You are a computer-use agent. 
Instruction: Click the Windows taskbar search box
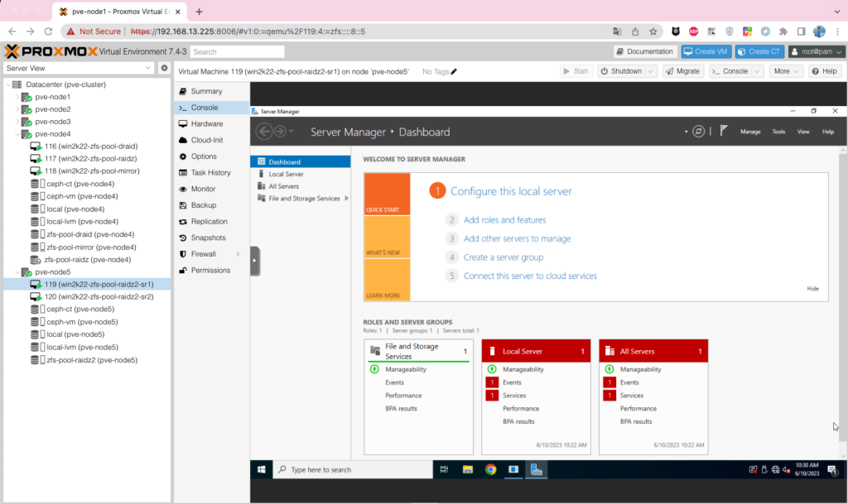(353, 469)
